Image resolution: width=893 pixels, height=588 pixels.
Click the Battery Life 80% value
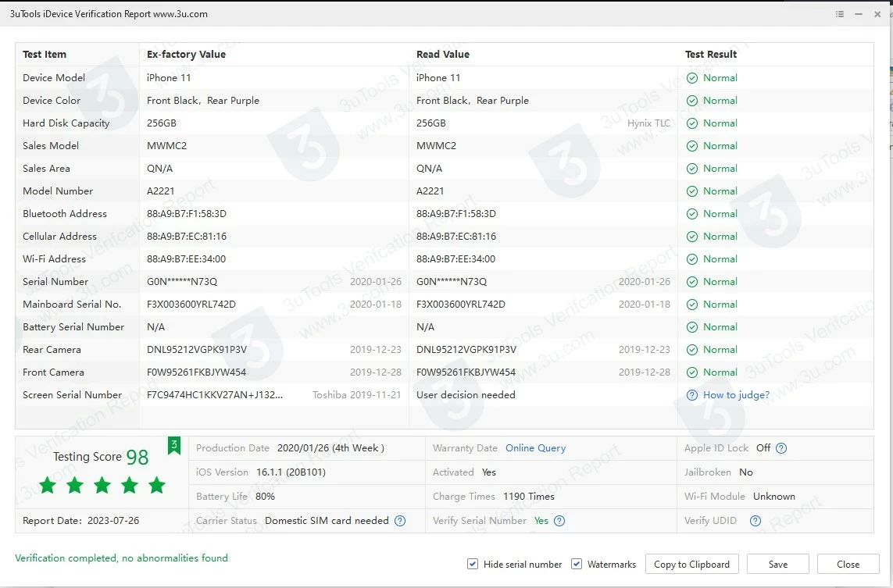click(266, 497)
